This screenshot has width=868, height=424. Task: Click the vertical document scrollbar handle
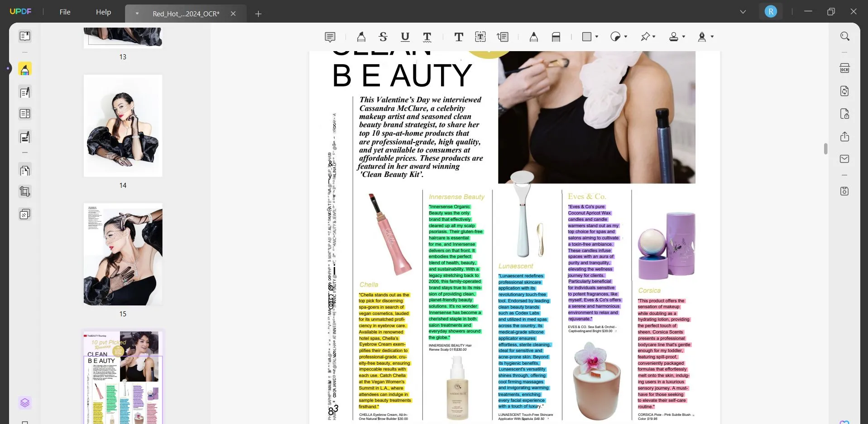tap(825, 149)
